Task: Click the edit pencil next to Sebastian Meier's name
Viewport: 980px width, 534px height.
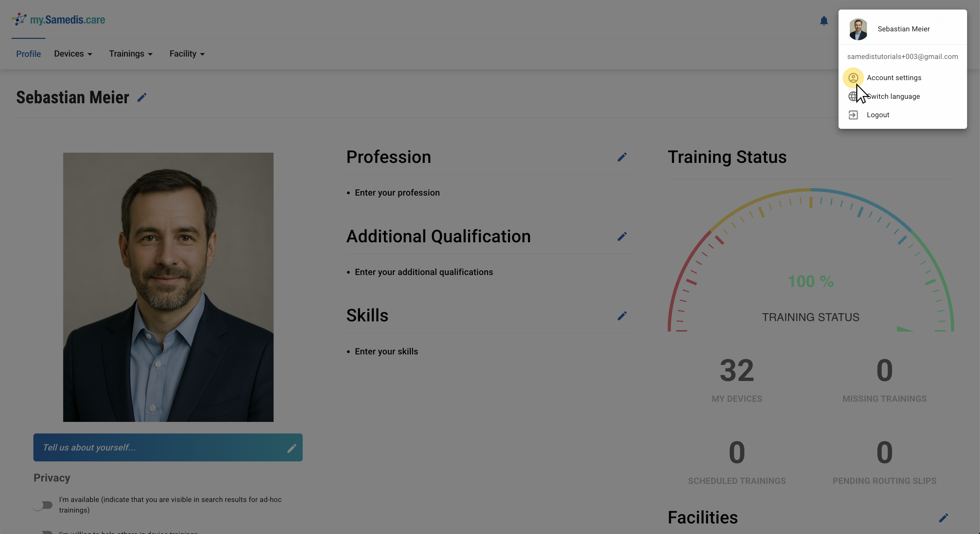Action: point(142,98)
